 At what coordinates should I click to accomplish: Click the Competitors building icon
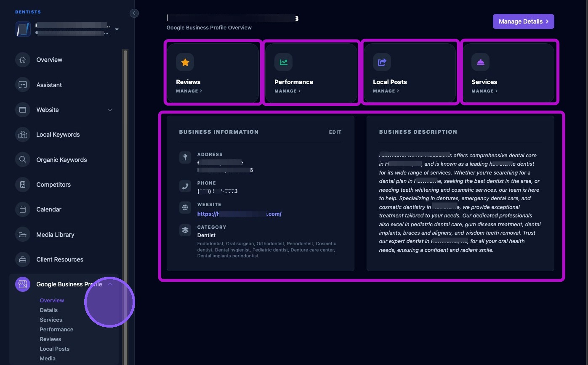point(23,185)
